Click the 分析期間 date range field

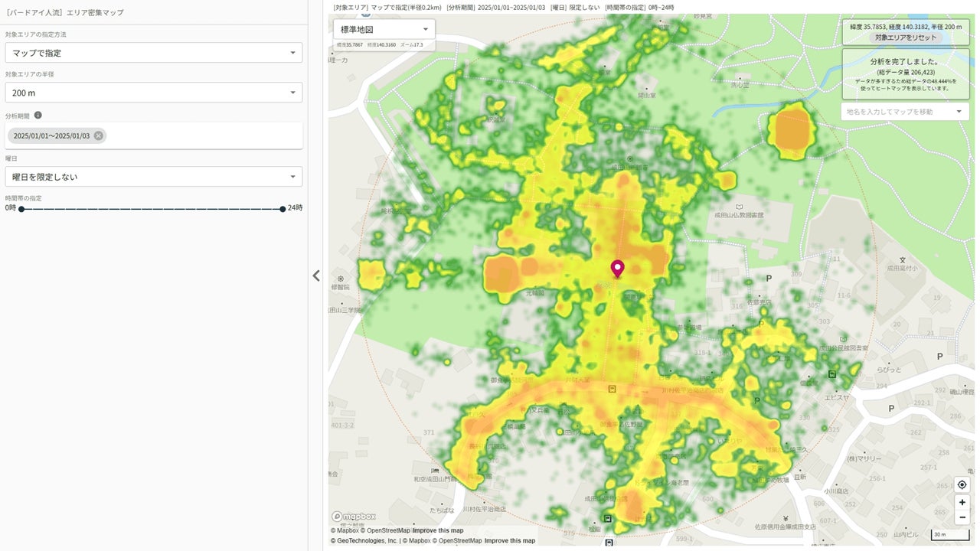point(153,136)
